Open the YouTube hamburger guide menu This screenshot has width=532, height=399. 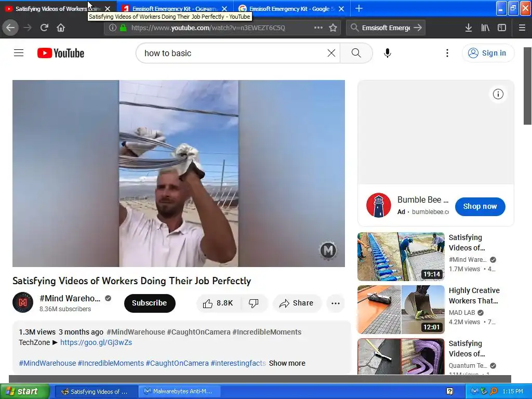pyautogui.click(x=19, y=53)
